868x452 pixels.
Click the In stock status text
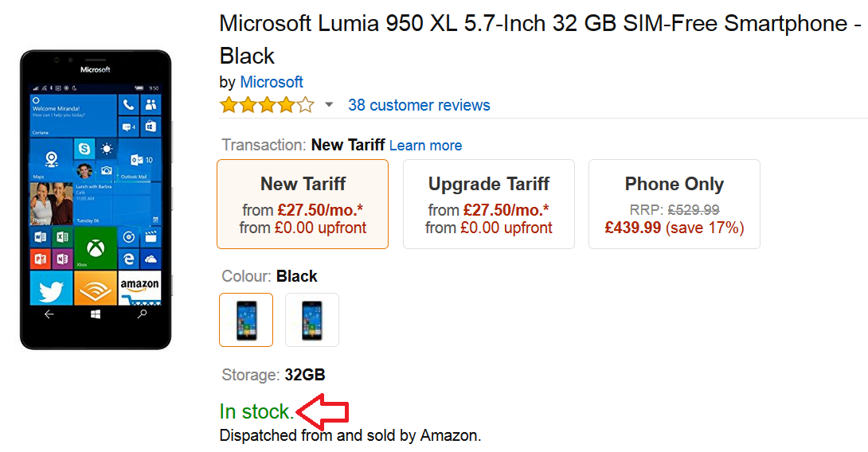point(256,411)
